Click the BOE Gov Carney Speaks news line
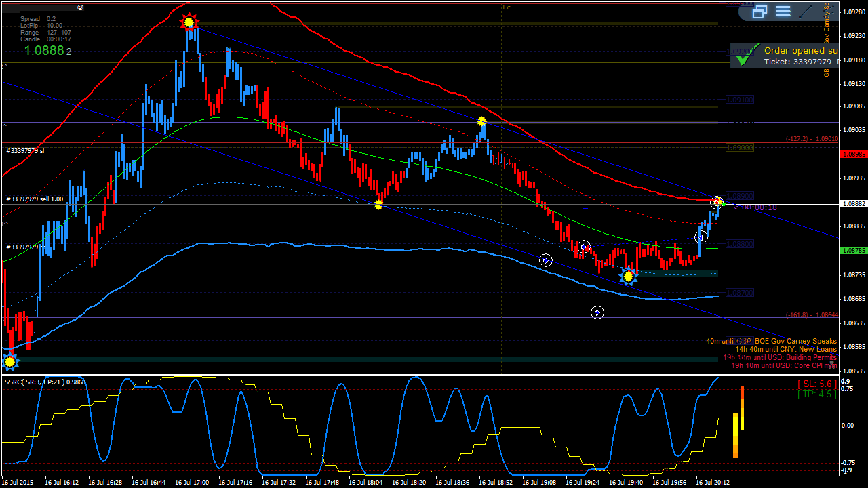This screenshot has width=868, height=488. click(771, 342)
